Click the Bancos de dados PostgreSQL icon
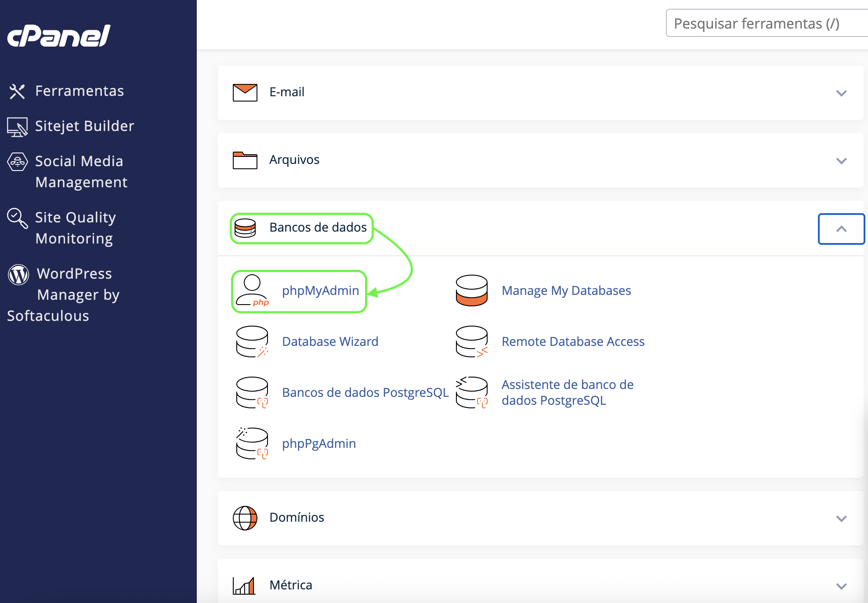Image resolution: width=868 pixels, height=603 pixels. [252, 392]
